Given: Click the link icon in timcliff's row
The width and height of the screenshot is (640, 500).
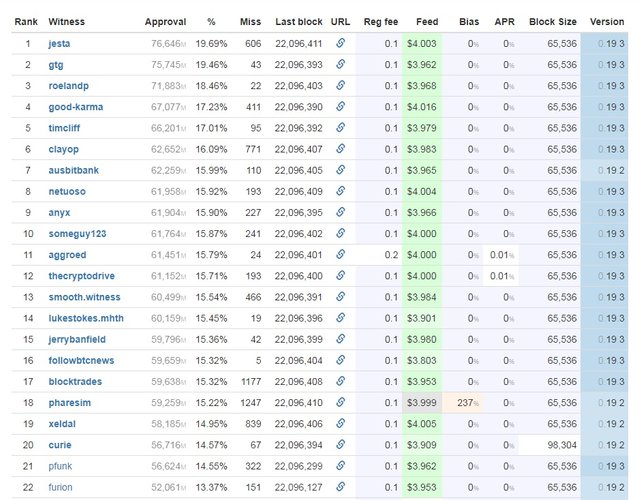Looking at the screenshot, I should (x=340, y=128).
